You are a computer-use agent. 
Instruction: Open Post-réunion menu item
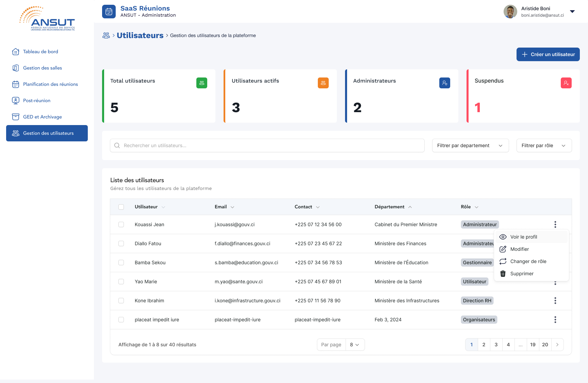[x=47, y=101]
